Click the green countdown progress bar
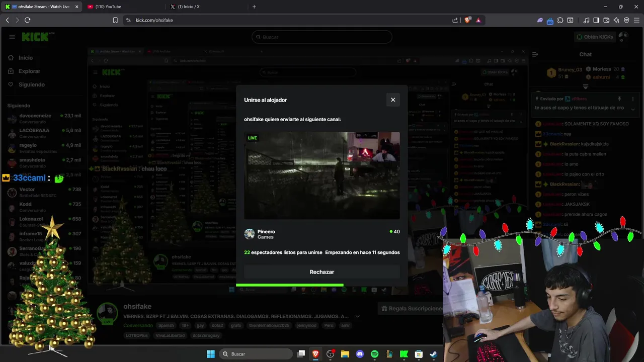Viewport: 644px width, 362px height. point(290,285)
